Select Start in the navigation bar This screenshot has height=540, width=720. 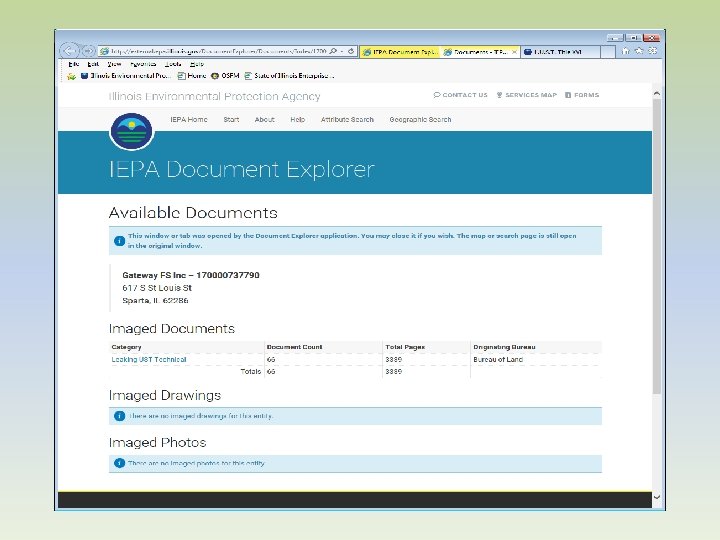click(x=231, y=119)
